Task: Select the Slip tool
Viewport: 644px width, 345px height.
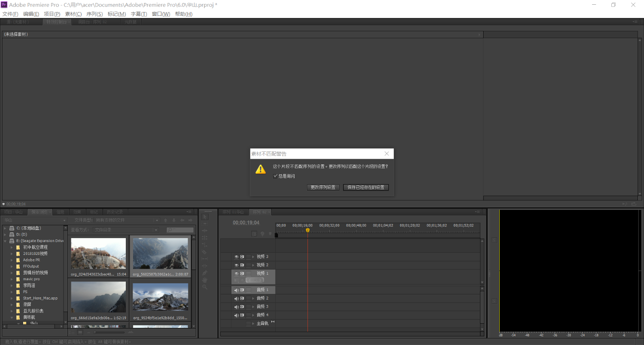Action: pyautogui.click(x=205, y=259)
